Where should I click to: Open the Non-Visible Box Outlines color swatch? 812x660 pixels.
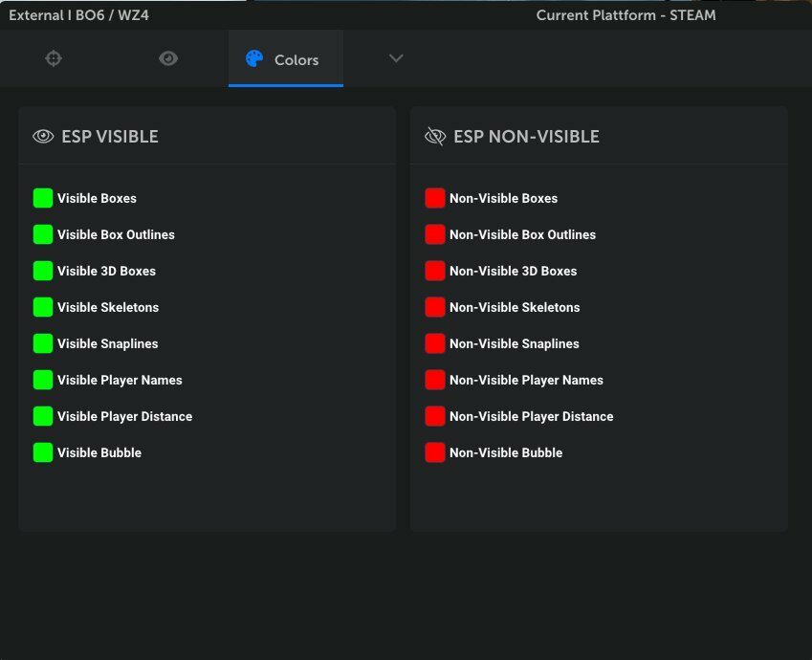[x=435, y=234]
